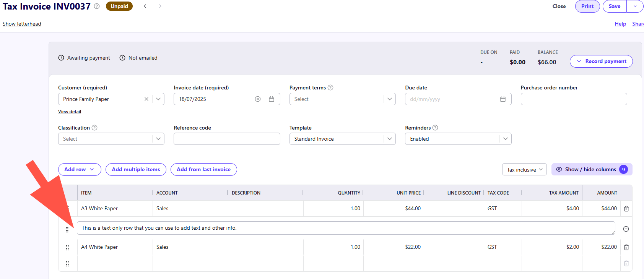Go to next invoice arrow

tap(160, 6)
